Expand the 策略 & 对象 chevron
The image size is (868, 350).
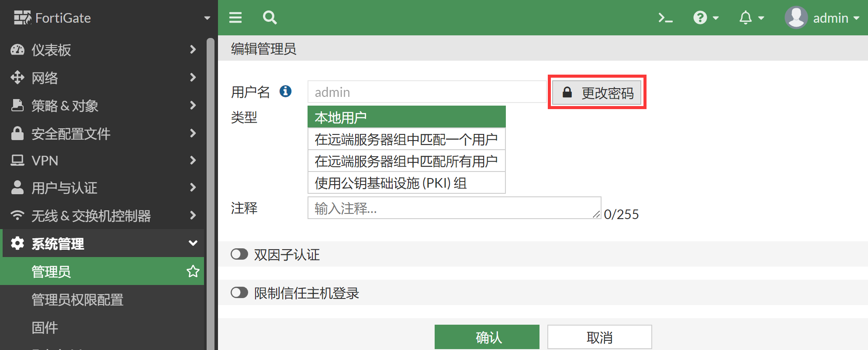point(193,105)
